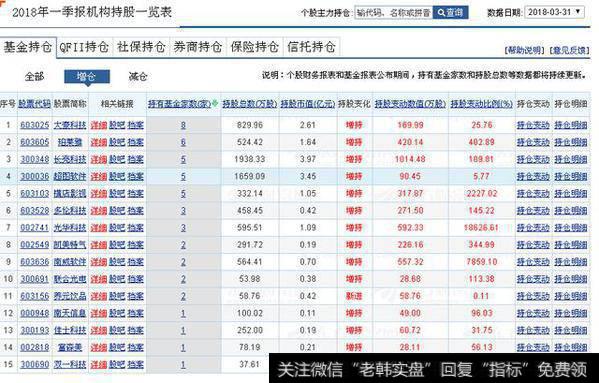Select the 减仓 filter
The width and height of the screenshot is (599, 383).
(138, 77)
